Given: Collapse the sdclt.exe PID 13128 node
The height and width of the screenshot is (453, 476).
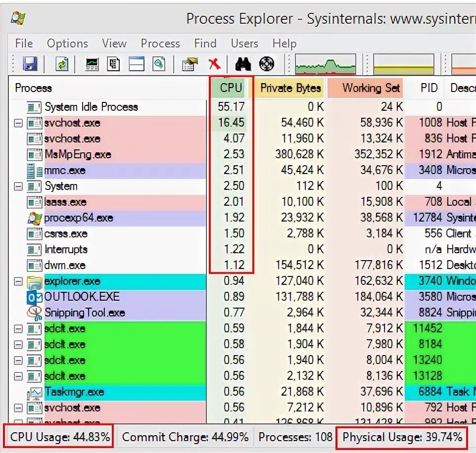Looking at the screenshot, I should click(18, 376).
